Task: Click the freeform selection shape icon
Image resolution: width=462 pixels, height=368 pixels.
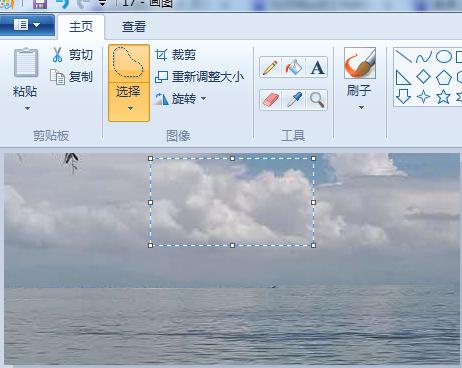Action: tap(129, 63)
